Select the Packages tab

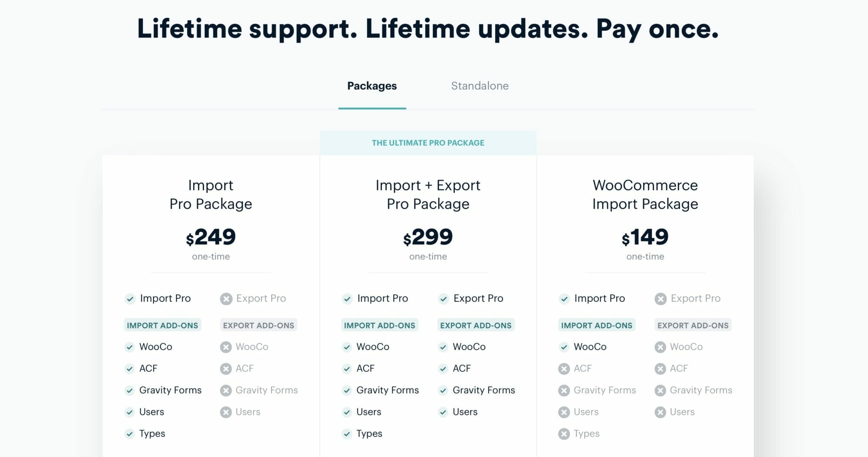point(372,86)
